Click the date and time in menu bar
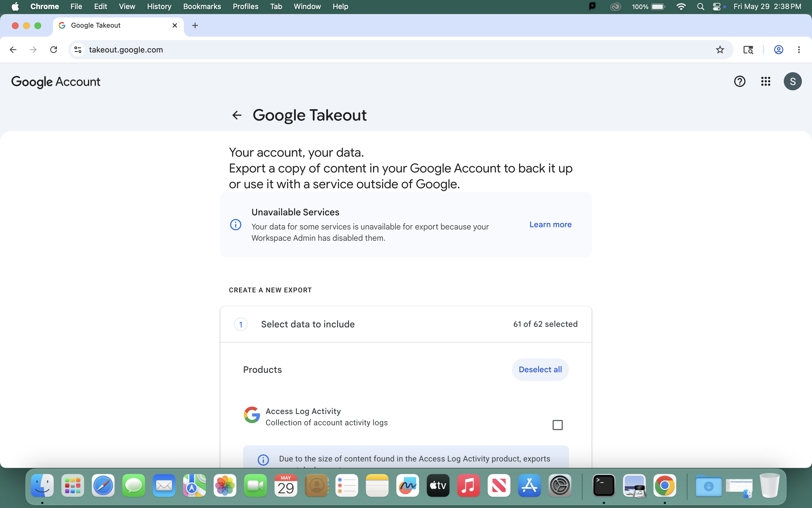Image resolution: width=812 pixels, height=508 pixels. (x=767, y=6)
